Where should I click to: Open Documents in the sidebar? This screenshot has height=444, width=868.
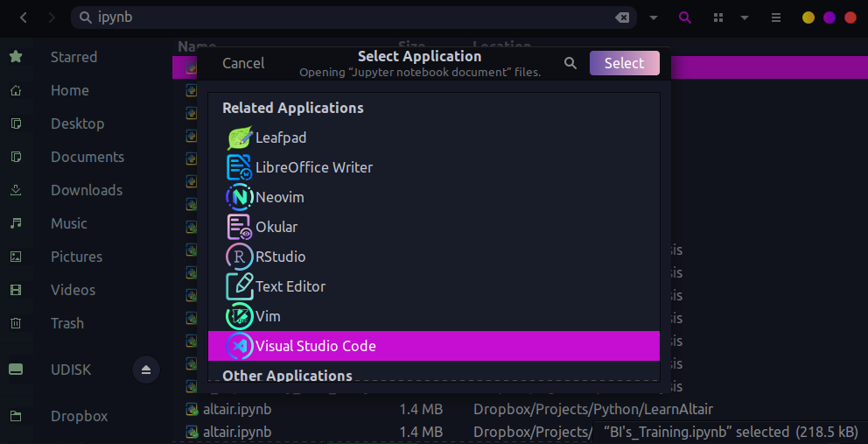[87, 157]
